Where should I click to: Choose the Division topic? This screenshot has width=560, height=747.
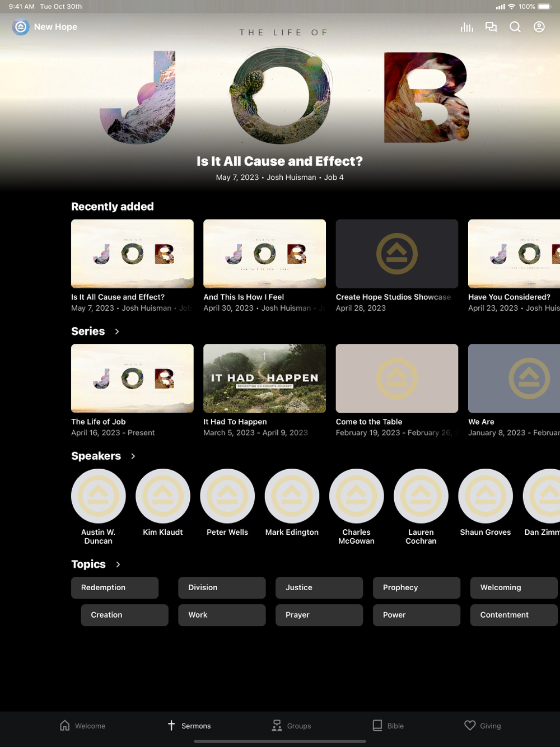click(x=222, y=587)
